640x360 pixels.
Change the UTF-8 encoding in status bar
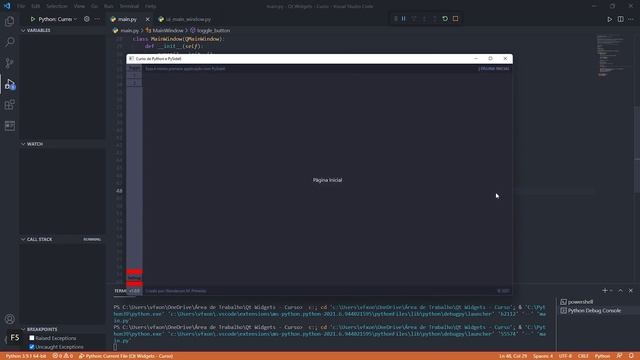click(565, 356)
